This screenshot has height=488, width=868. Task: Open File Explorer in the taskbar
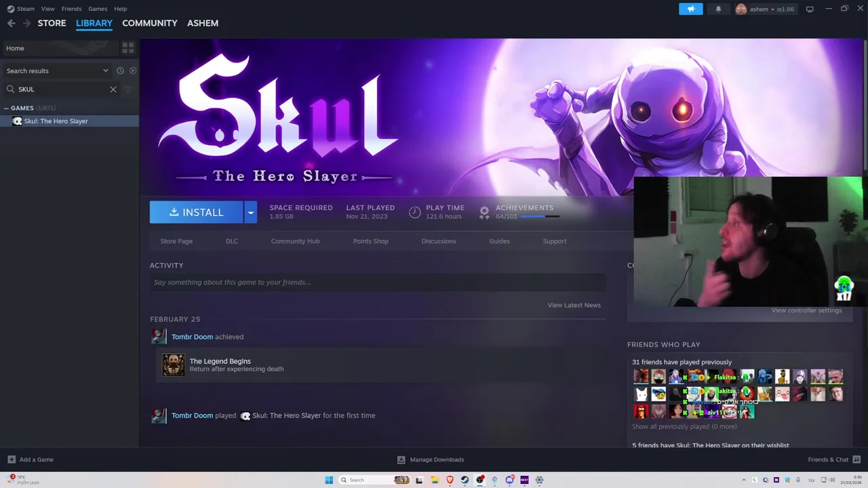tap(435, 480)
